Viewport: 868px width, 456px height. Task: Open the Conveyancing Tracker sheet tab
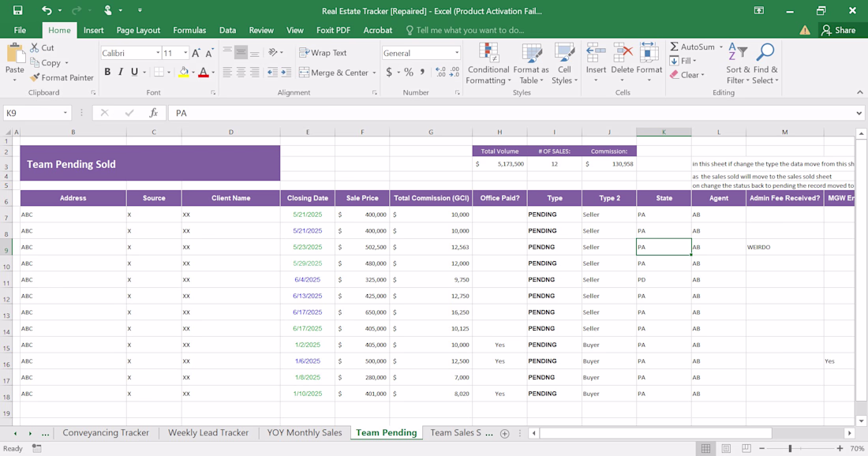click(x=106, y=432)
